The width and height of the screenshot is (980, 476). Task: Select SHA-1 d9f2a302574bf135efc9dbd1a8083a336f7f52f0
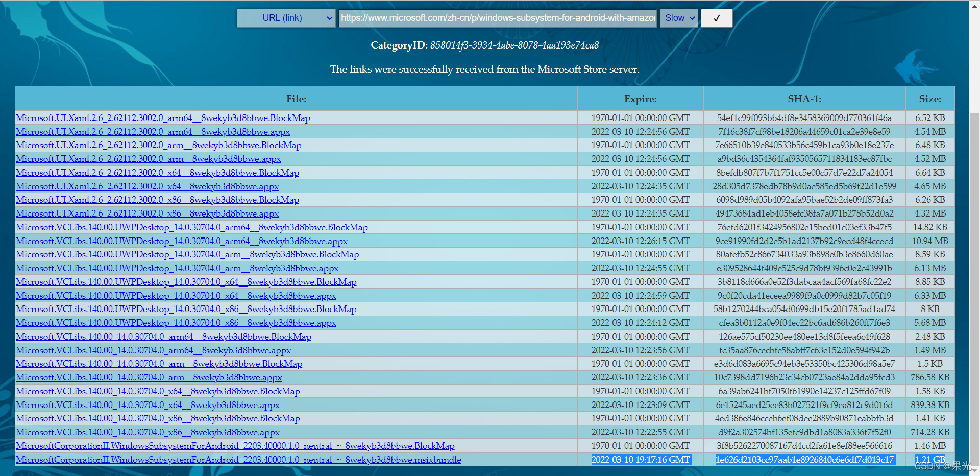click(x=804, y=432)
